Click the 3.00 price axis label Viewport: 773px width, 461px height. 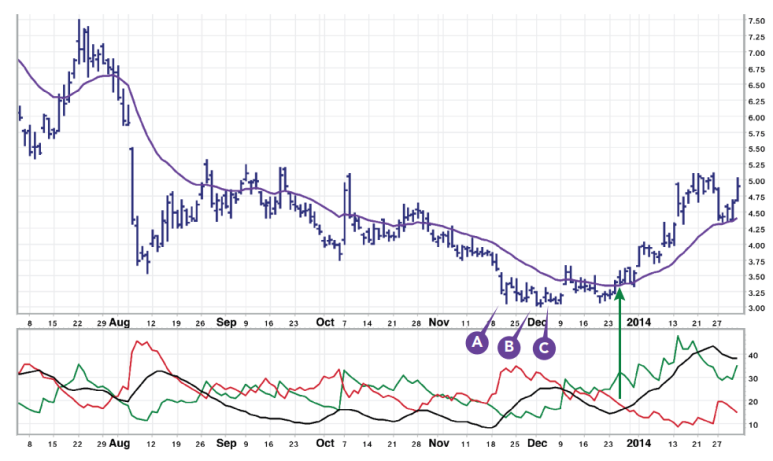point(757,308)
